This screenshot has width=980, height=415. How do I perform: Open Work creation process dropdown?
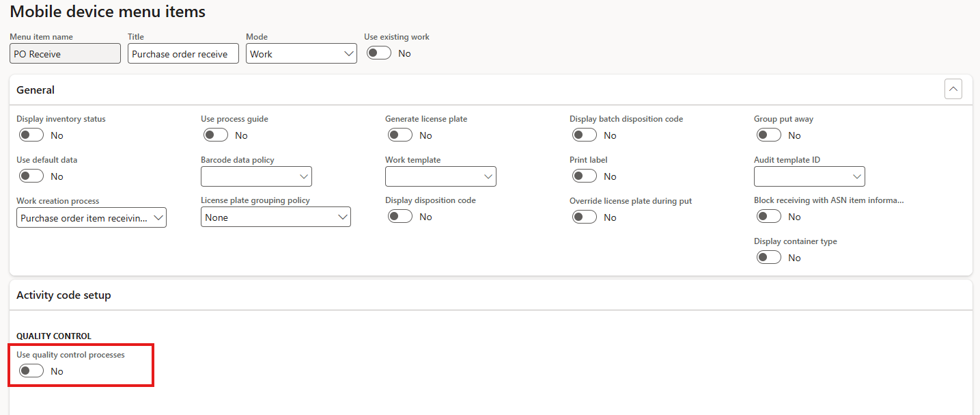pos(91,218)
